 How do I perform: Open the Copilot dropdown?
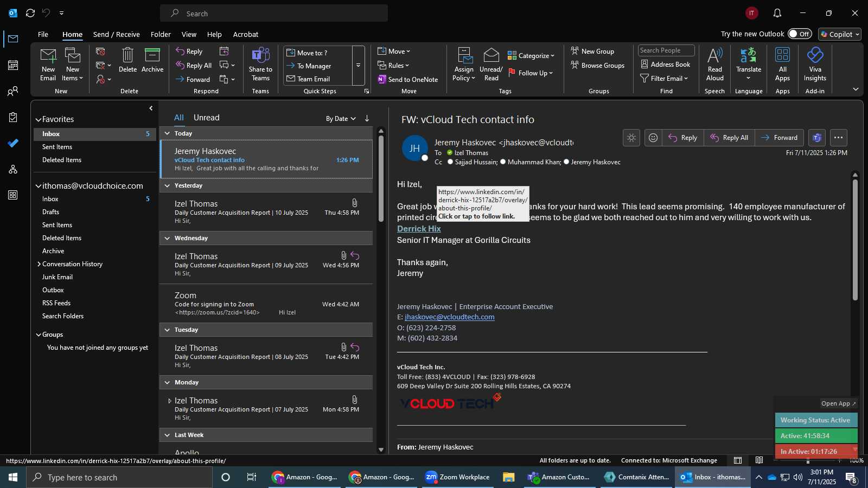coord(840,34)
